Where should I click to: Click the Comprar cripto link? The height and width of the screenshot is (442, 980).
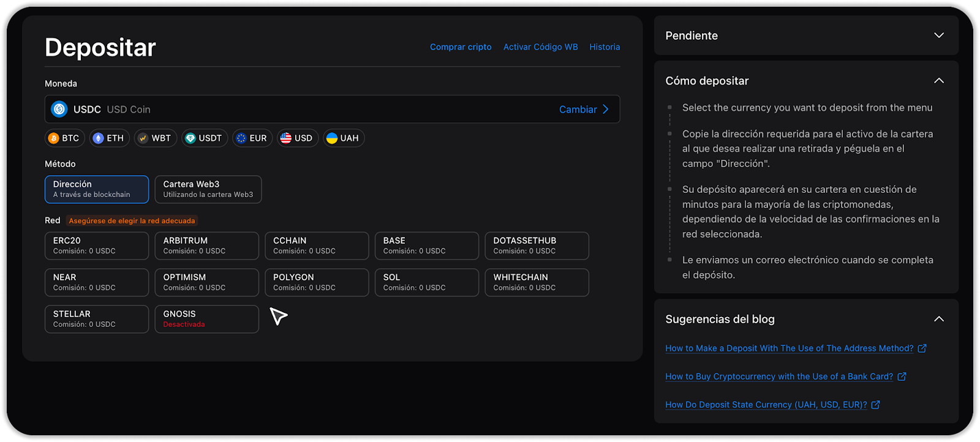(x=461, y=47)
